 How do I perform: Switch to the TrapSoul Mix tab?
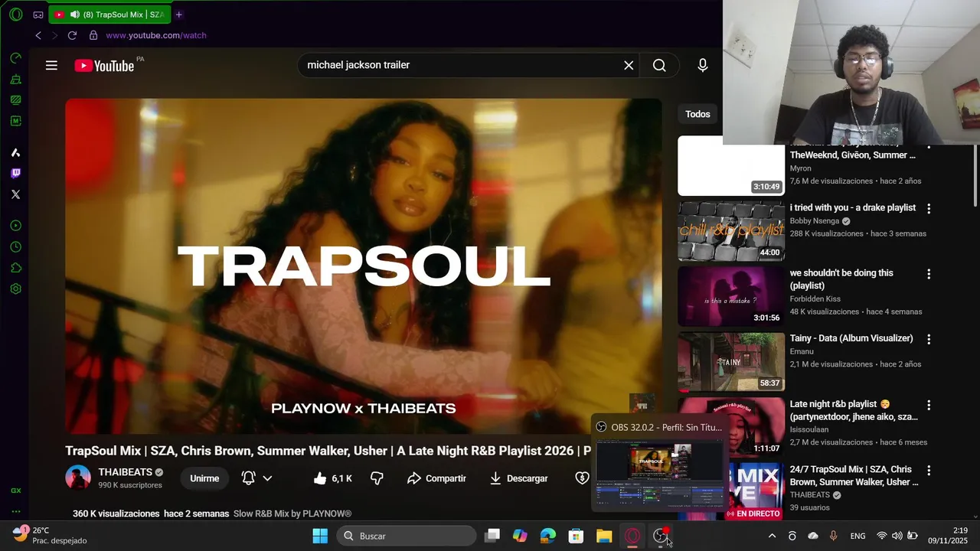pyautogui.click(x=109, y=15)
